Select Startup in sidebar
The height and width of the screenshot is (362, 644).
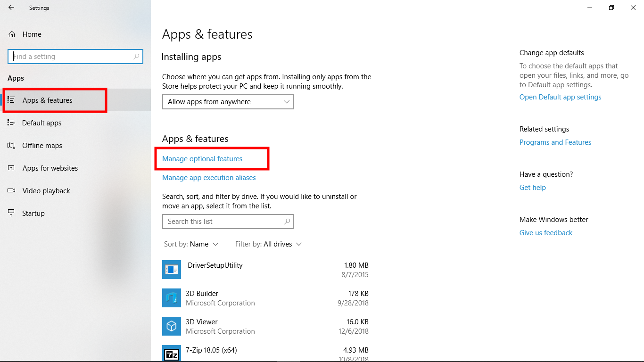75,213
